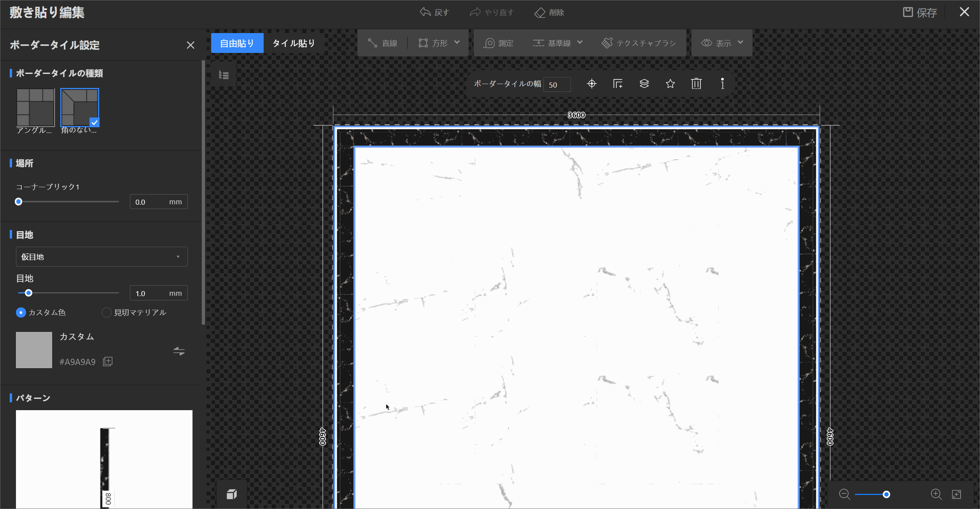Screen dimensions: 980x509
Task: Click the 保存 save button
Action: click(920, 12)
